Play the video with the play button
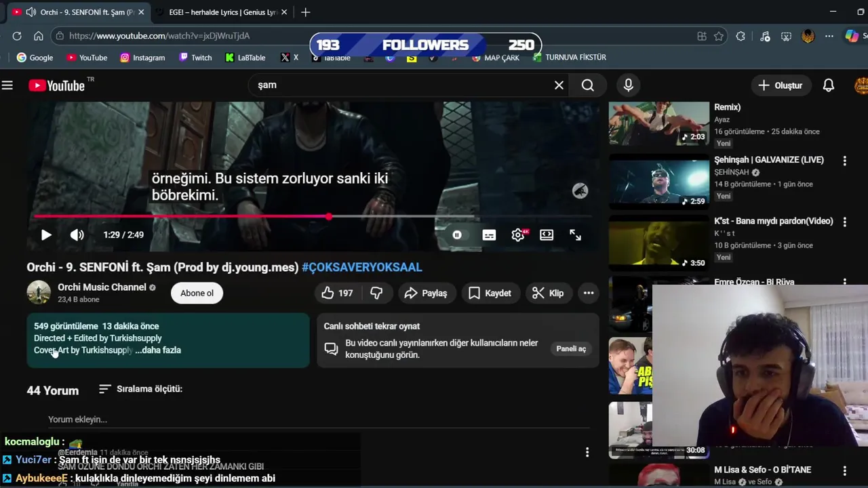 tap(45, 235)
